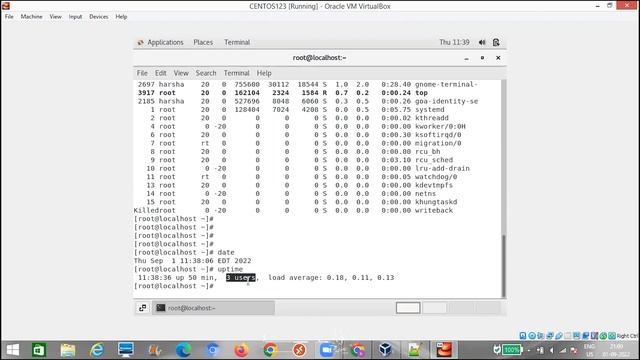The height and width of the screenshot is (360, 640).
Task: Click 'Thu Sep 1 11:38:06 EDT 2022' output
Action: pyautogui.click(x=193, y=261)
